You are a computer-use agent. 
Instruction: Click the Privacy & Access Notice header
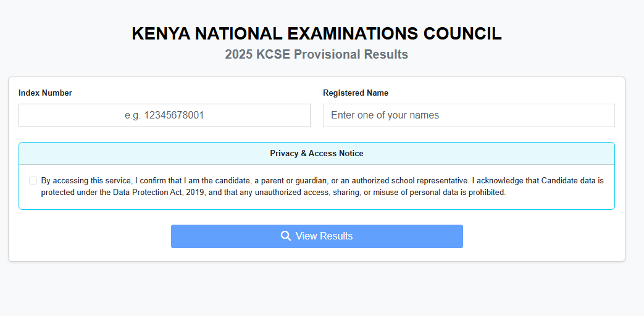pos(316,153)
